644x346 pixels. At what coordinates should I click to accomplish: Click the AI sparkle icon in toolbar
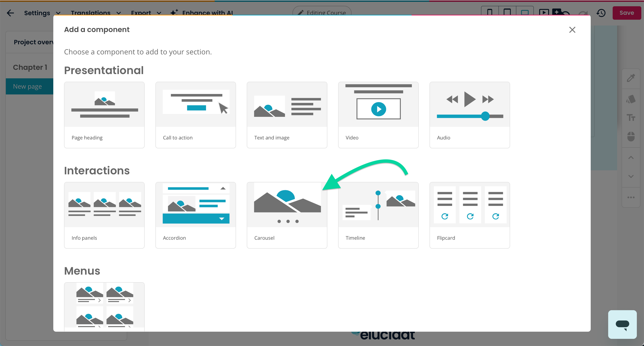click(x=556, y=12)
